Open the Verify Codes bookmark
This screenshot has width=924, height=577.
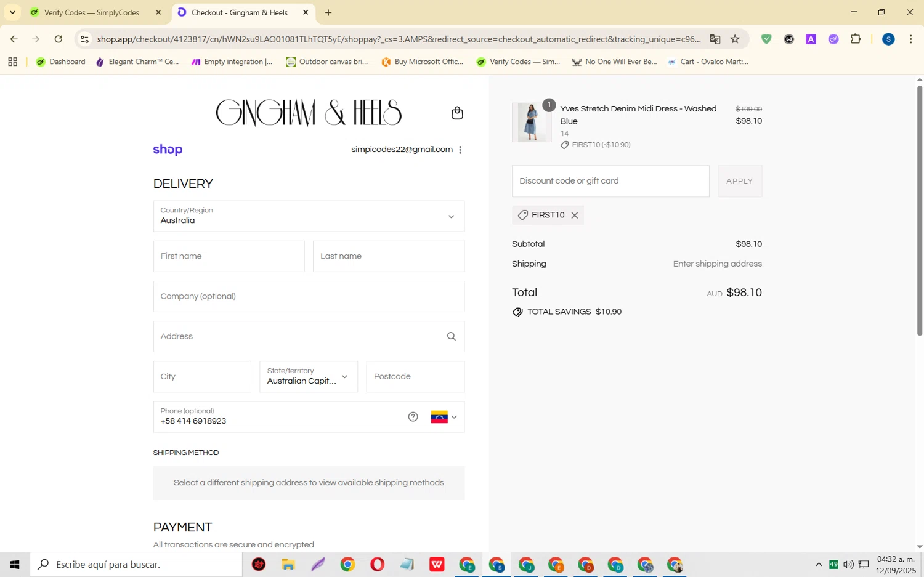[518, 62]
